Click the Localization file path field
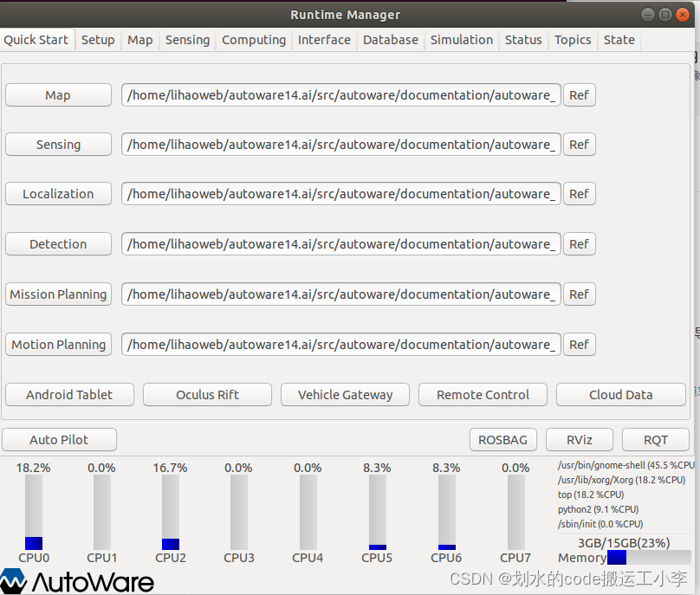Screen dimensions: 700x595 tap(341, 194)
